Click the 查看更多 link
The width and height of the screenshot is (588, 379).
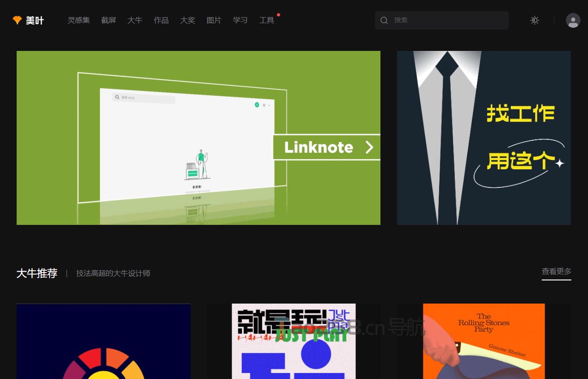click(x=557, y=272)
